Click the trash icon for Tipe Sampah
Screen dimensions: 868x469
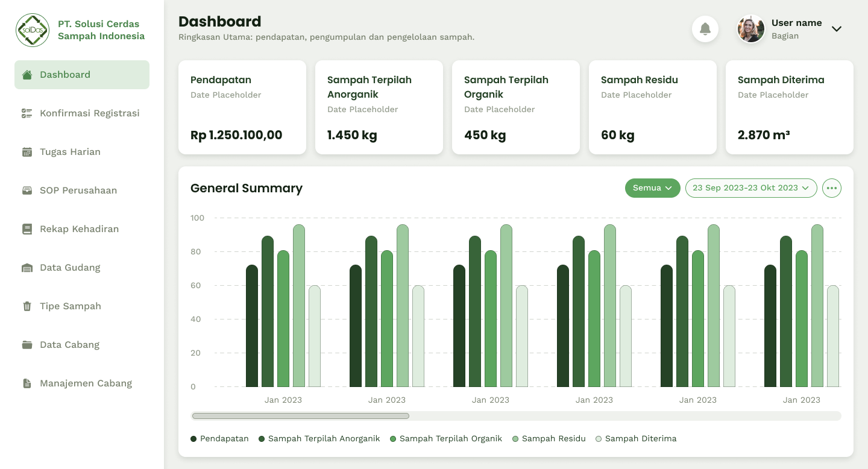tap(27, 306)
